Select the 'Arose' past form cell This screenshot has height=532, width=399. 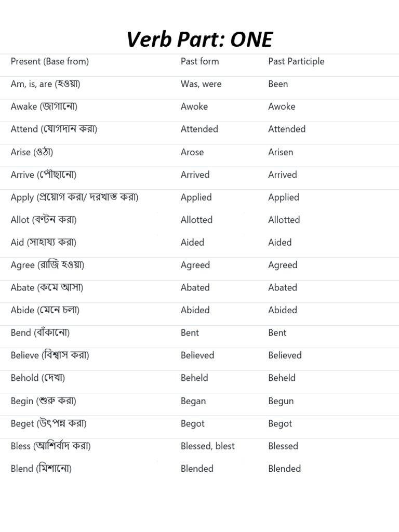192,152
